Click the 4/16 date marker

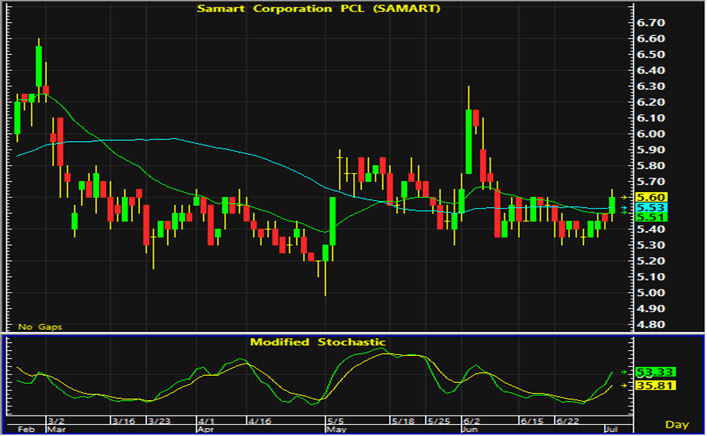259,421
